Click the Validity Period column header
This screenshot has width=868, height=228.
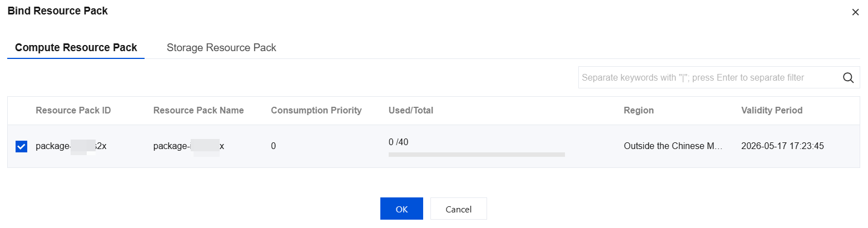coord(772,110)
